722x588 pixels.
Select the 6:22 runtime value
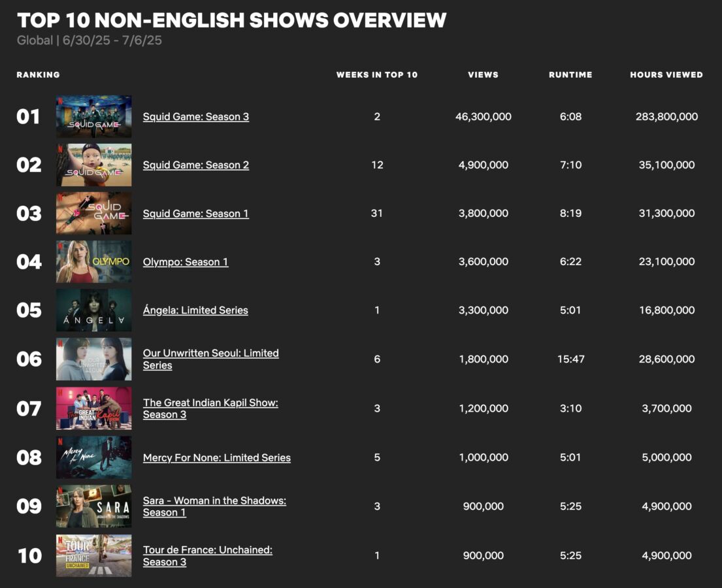coord(570,261)
